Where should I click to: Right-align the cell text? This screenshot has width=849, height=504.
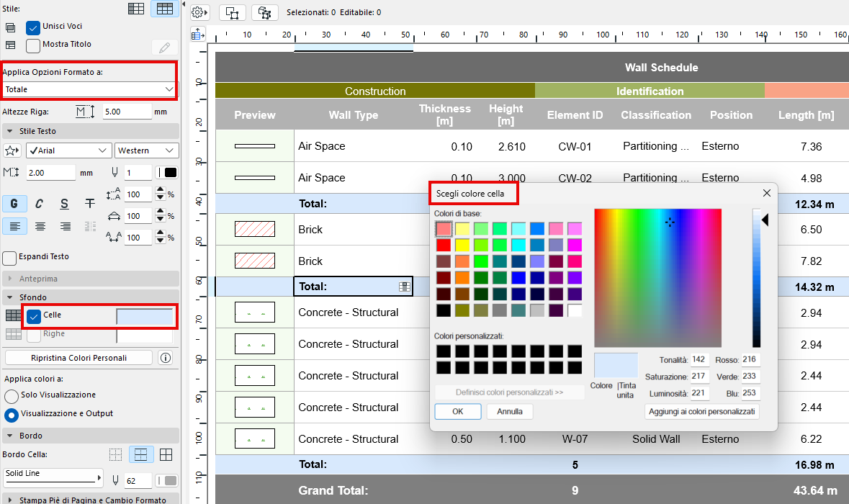[65, 226]
